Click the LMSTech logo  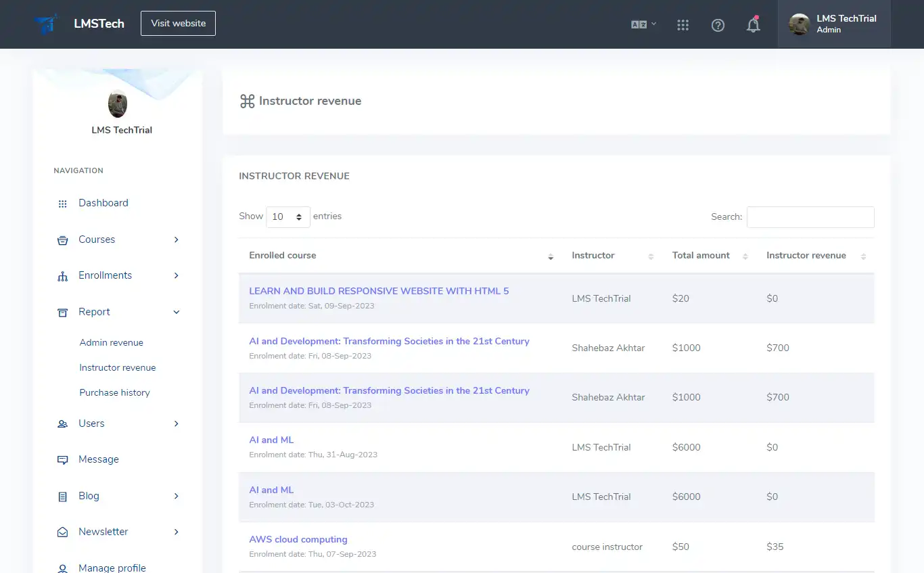coord(46,23)
